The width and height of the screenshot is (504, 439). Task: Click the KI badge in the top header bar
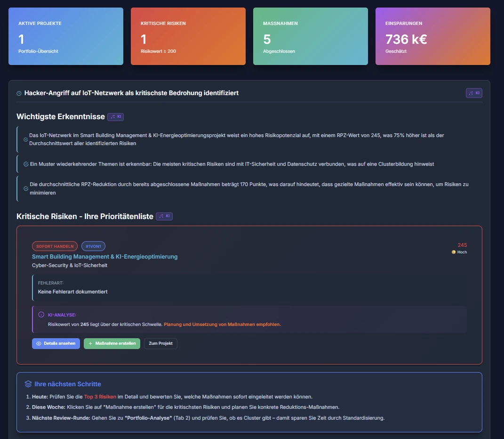tap(474, 93)
